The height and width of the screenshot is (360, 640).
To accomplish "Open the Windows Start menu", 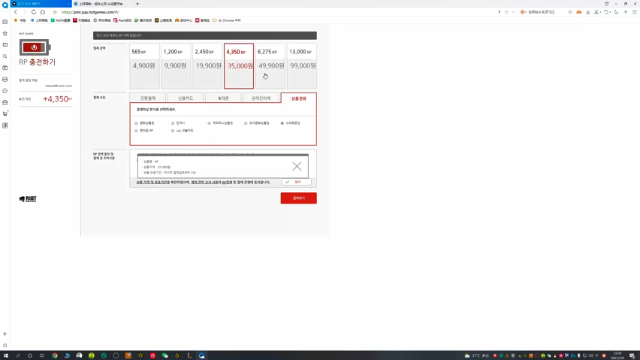I will click(6, 356).
